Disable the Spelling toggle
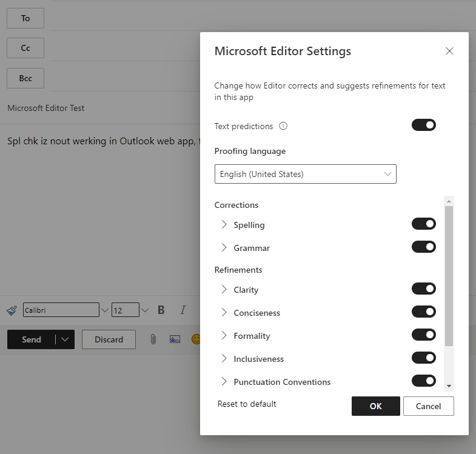476x454 pixels. pyautogui.click(x=424, y=224)
